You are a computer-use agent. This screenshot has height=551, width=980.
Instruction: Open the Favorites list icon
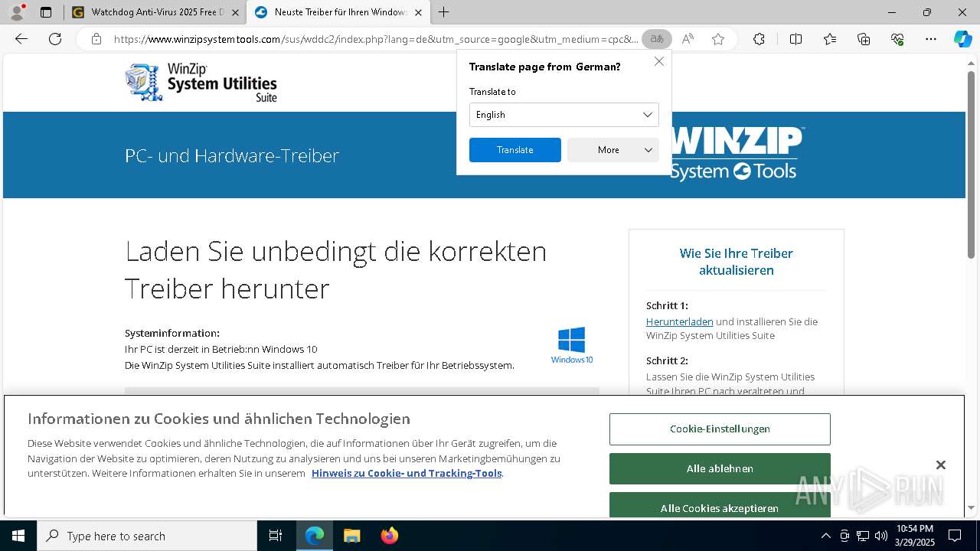click(x=830, y=39)
